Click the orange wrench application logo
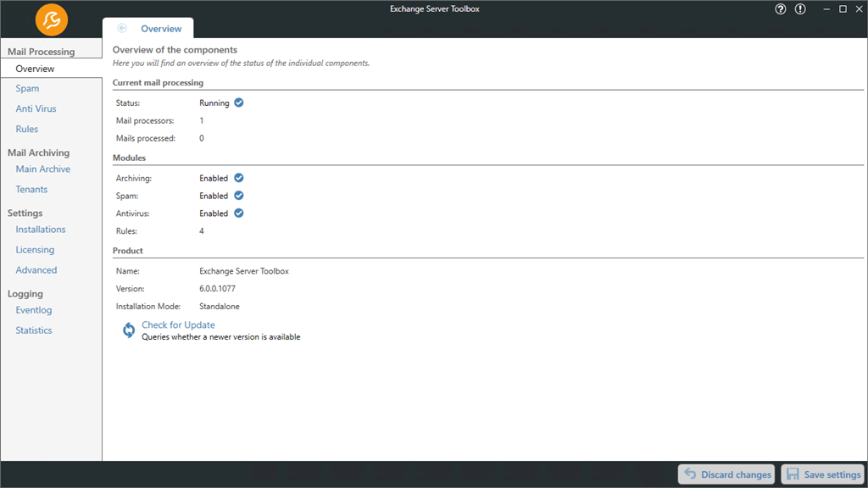The width and height of the screenshot is (868, 488). tap(52, 19)
